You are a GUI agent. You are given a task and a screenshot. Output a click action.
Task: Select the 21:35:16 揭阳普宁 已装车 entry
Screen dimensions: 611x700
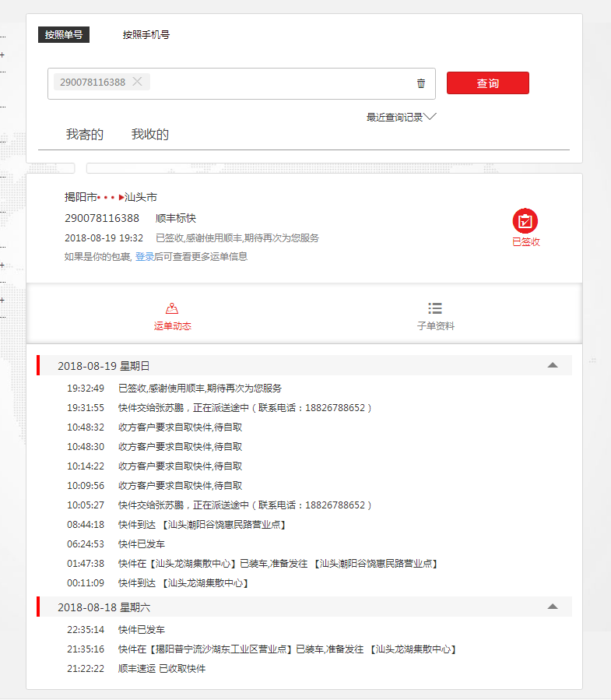click(x=262, y=649)
